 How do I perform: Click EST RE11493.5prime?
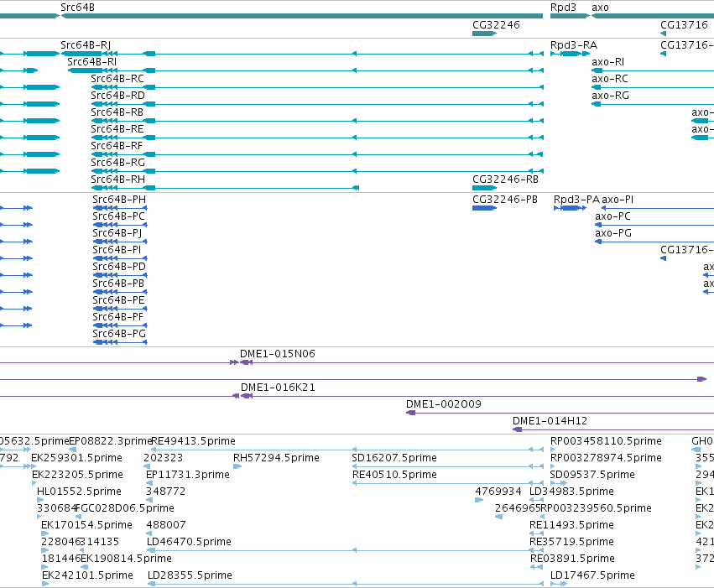pyautogui.click(x=536, y=533)
